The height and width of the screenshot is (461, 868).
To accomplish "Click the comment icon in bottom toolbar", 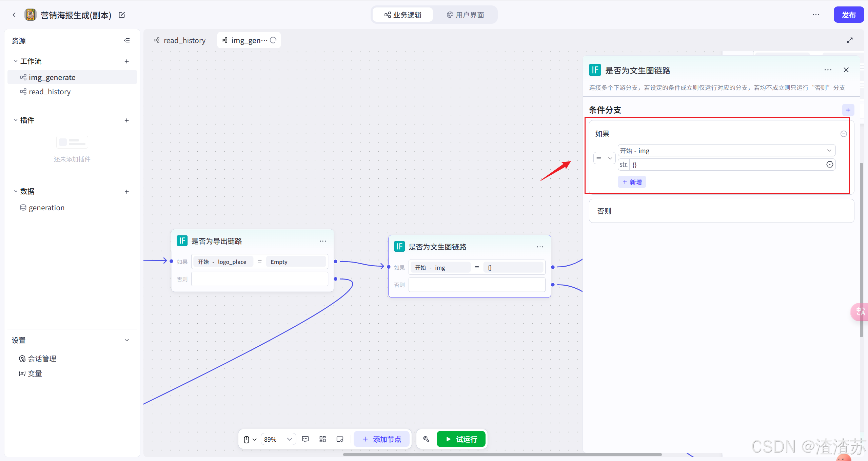I will pos(305,439).
